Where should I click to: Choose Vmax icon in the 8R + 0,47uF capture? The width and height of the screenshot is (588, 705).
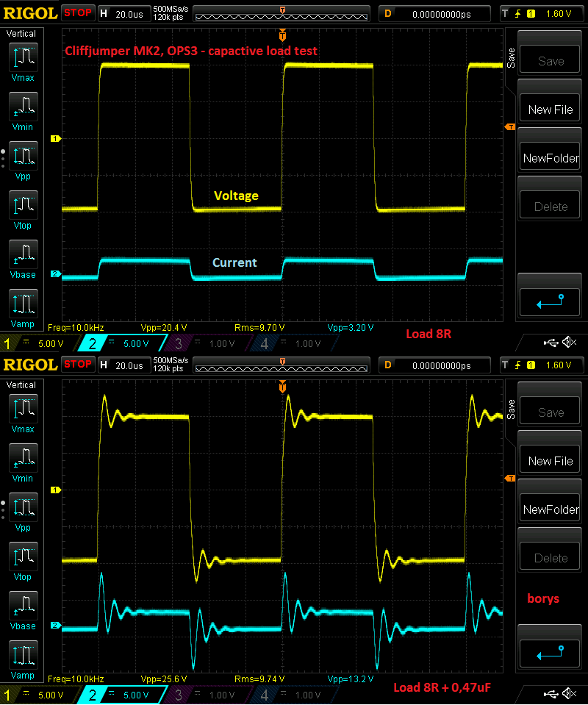click(24, 409)
